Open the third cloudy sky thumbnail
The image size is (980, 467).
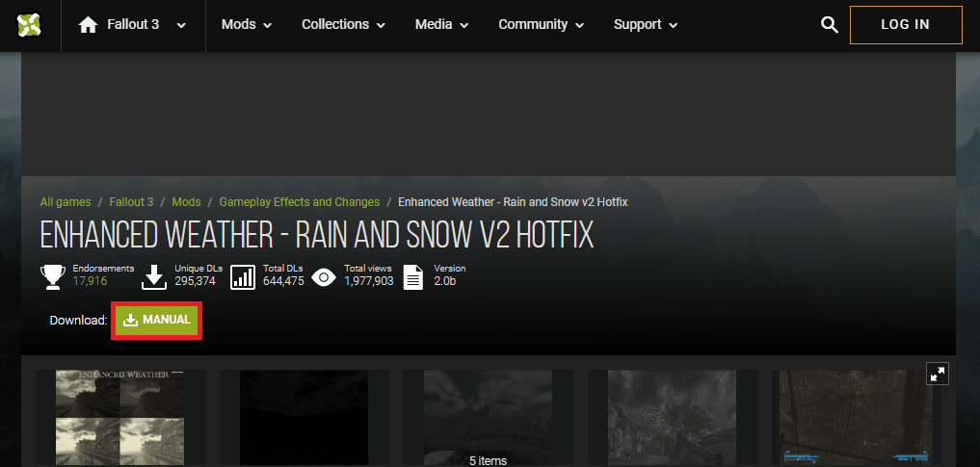[x=488, y=418]
